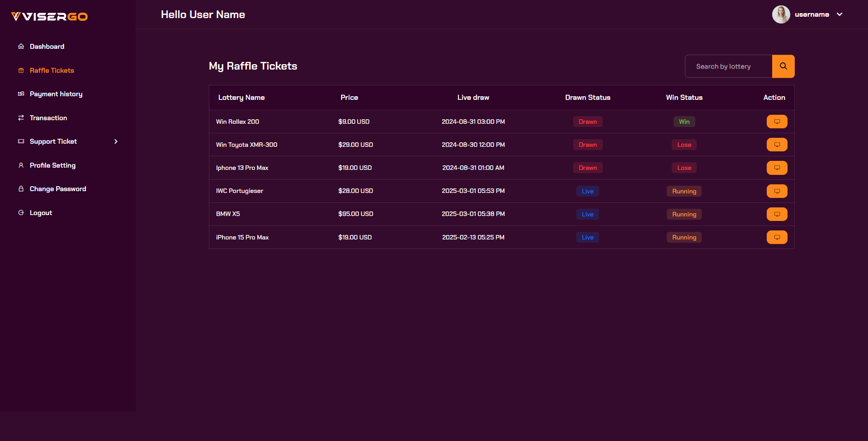Open the Support Ticket menu item
The width and height of the screenshot is (868, 441).
pos(53,141)
